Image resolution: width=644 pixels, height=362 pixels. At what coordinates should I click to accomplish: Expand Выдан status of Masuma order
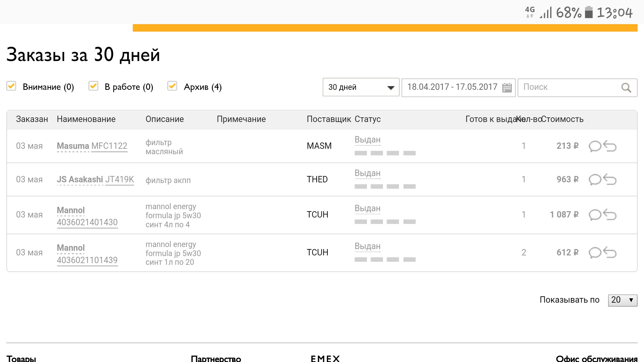click(367, 140)
